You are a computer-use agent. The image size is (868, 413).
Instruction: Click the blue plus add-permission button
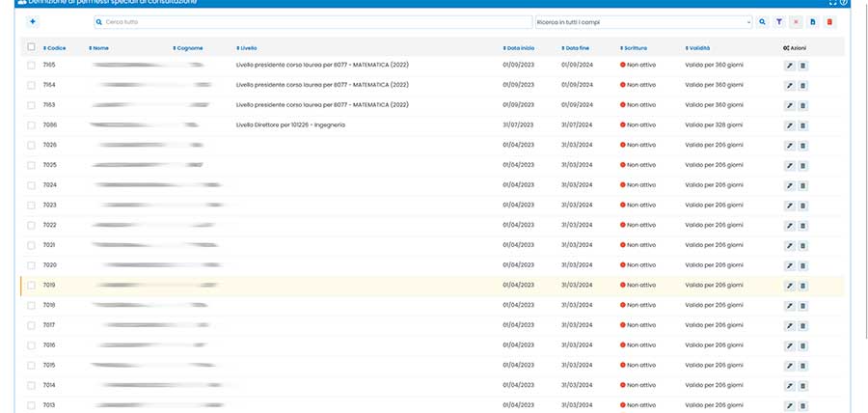click(x=32, y=20)
